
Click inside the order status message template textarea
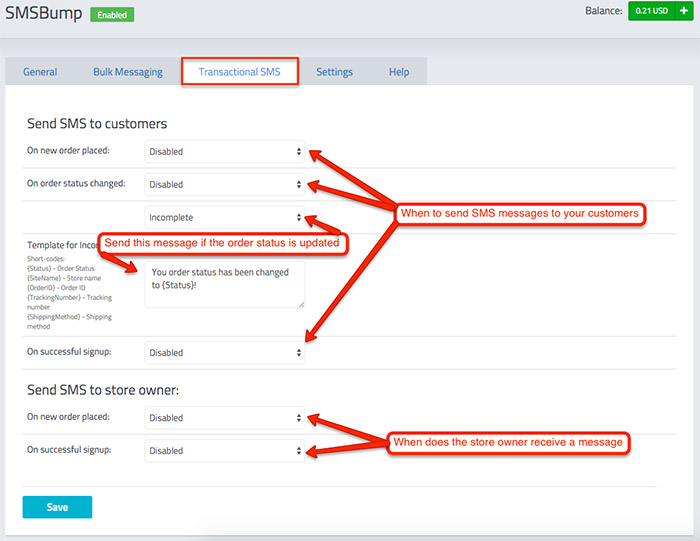point(225,284)
